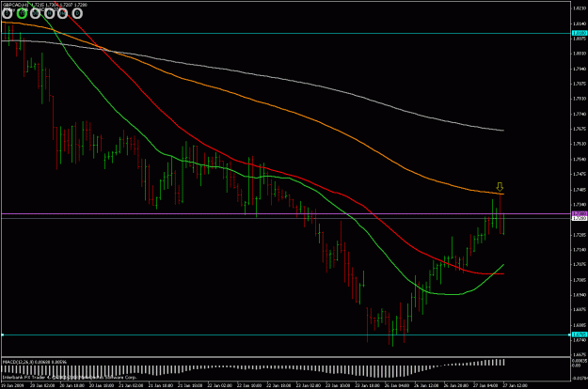Select the H4 timeframe circle button
The image size is (588, 389).
pos(63,13)
